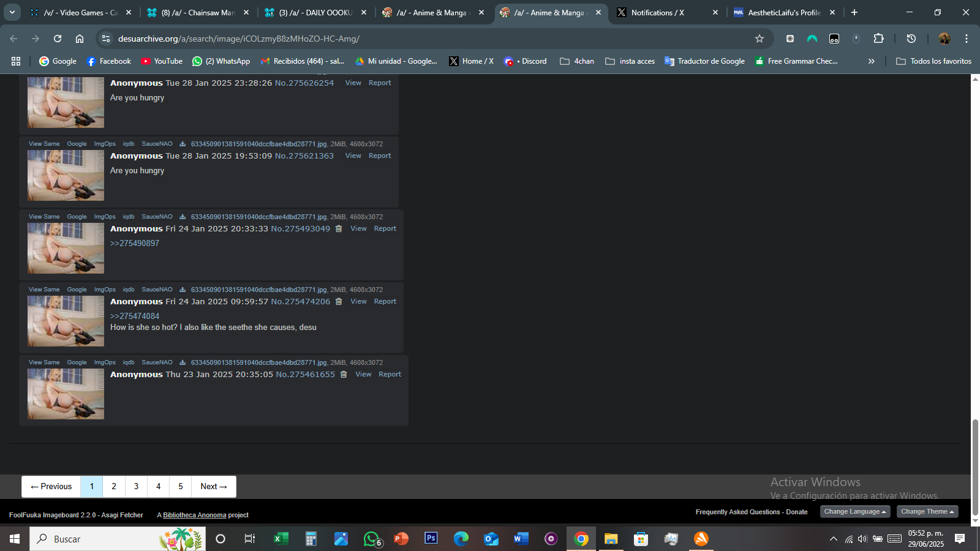Open Word from the taskbar
Image resolution: width=980 pixels, height=551 pixels.
pos(521,539)
